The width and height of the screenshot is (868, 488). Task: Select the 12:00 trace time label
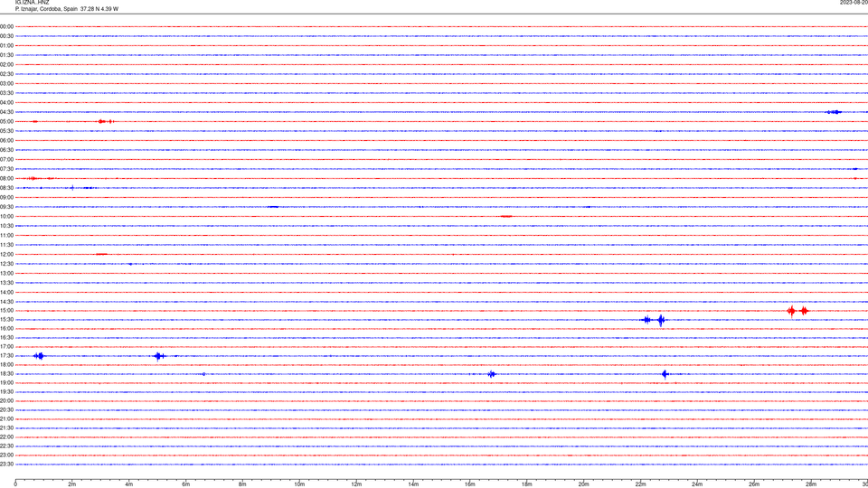pyautogui.click(x=6, y=255)
